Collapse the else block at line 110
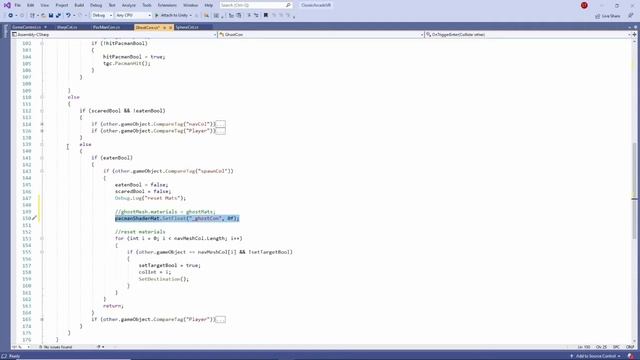The height and width of the screenshot is (360, 640). [42, 97]
